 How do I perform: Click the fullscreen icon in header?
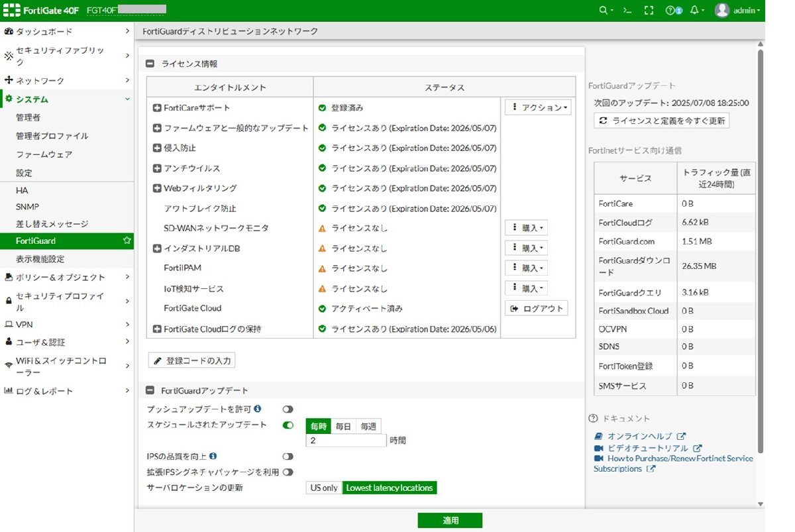click(x=649, y=11)
